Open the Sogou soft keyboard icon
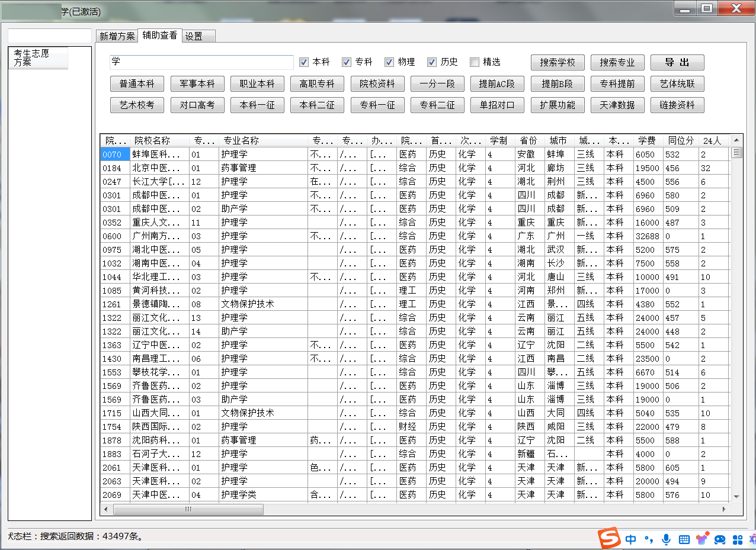This screenshot has height=550, width=756. (x=684, y=539)
